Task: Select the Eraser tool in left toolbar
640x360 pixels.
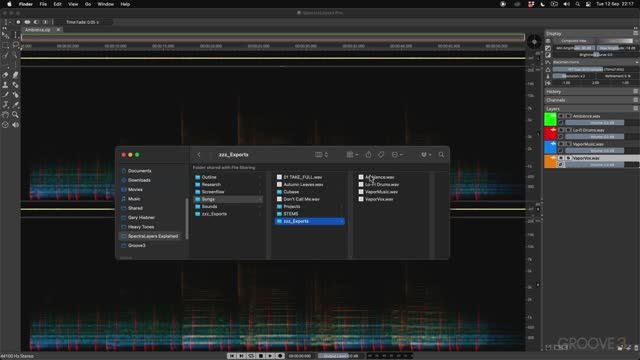Action: (5, 75)
